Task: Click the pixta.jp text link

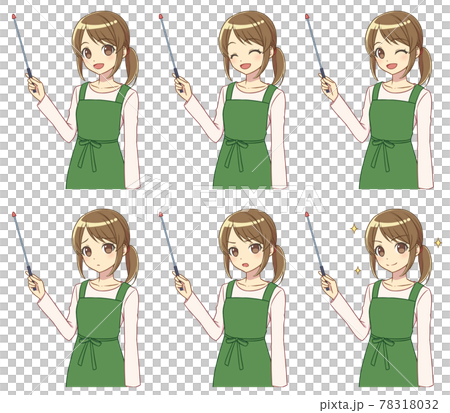Action: [x=341, y=405]
